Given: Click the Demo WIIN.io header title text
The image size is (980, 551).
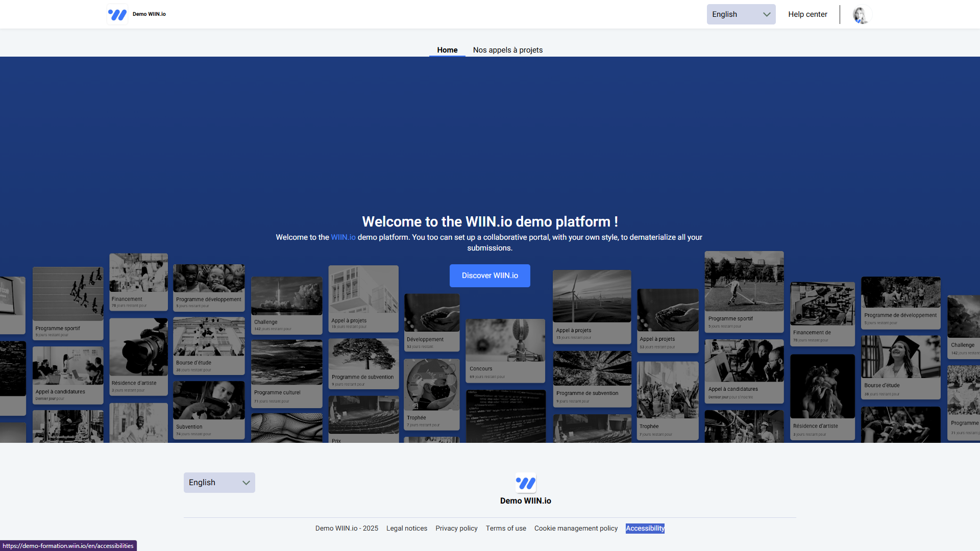Looking at the screenshot, I should [149, 14].
